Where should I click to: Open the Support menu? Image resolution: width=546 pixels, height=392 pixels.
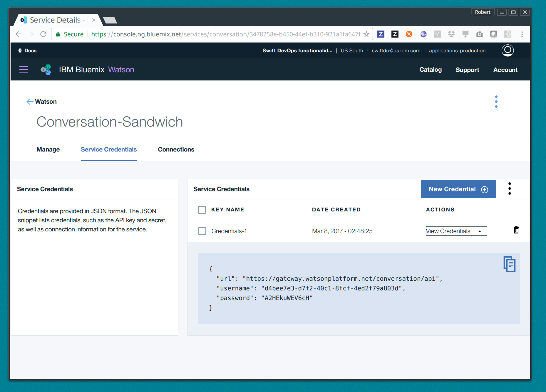tap(467, 70)
